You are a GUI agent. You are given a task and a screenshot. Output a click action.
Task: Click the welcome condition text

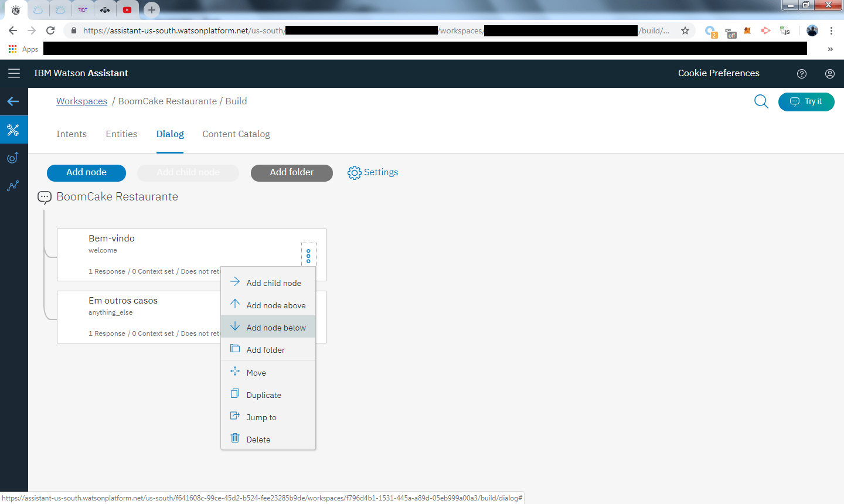103,250
